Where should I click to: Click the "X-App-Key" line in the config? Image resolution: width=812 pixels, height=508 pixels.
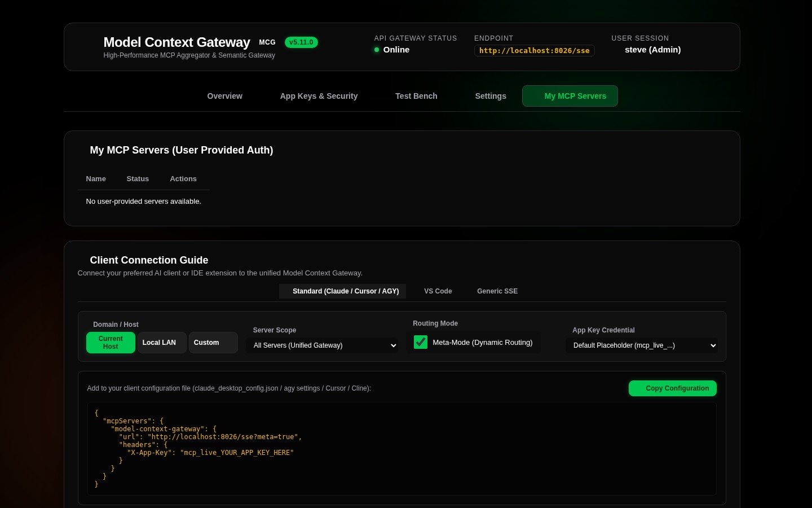(210, 453)
